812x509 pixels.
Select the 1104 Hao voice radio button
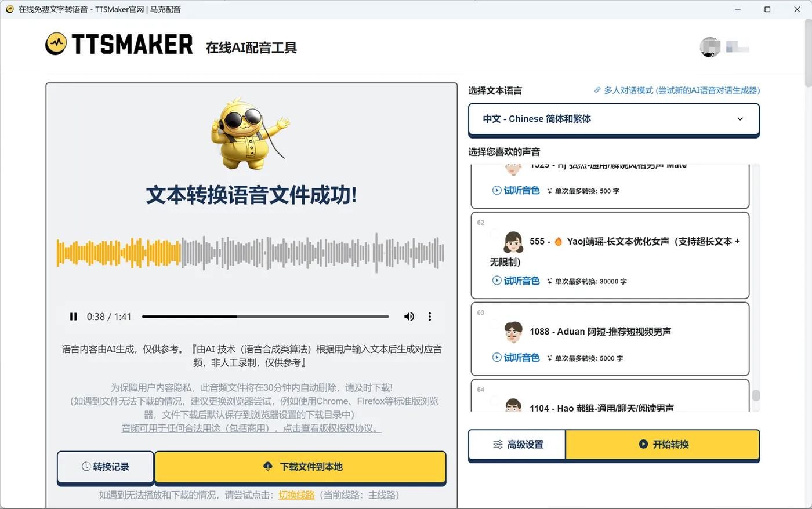(x=494, y=400)
